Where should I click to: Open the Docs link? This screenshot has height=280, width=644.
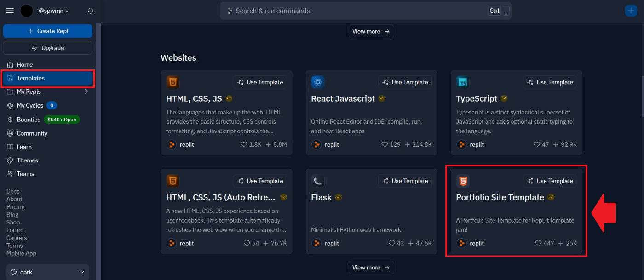(x=13, y=191)
